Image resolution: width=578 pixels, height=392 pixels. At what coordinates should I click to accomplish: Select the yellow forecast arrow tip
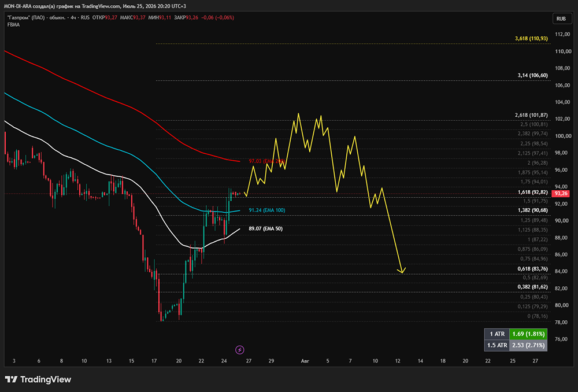tap(402, 271)
